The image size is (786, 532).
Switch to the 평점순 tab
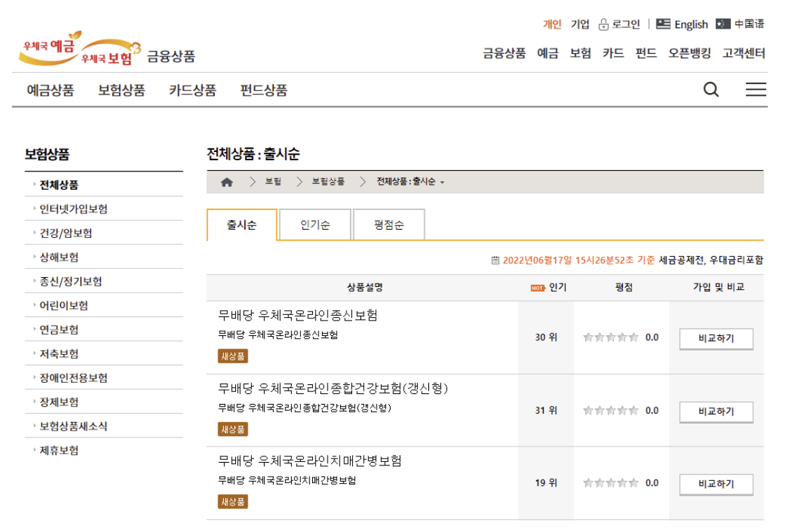click(x=389, y=225)
